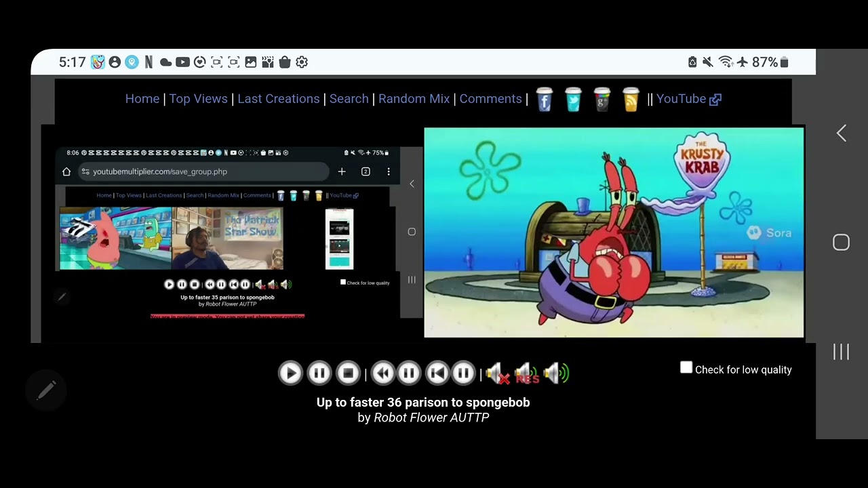Click main pause button right of play button
Screen dimensions: 868x488
319,373
